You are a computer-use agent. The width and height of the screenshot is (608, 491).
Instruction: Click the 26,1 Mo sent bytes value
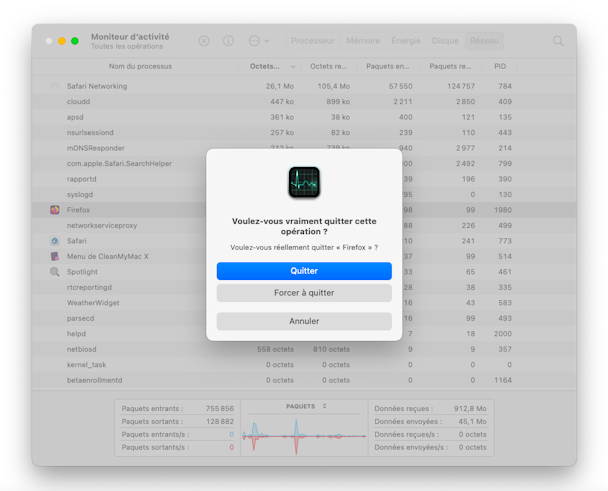280,86
